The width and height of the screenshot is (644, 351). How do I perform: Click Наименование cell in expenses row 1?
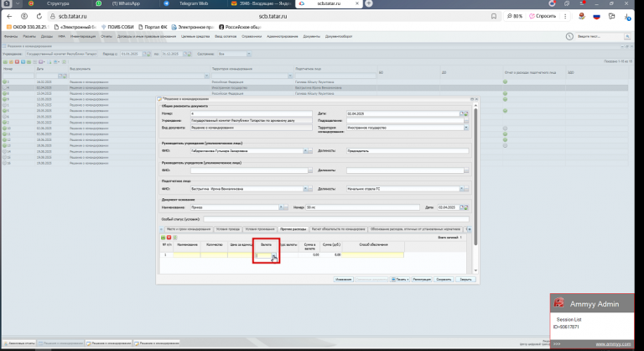click(187, 255)
